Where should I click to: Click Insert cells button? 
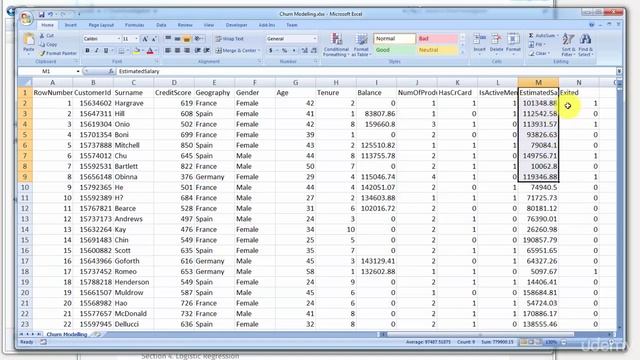pyautogui.click(x=479, y=44)
